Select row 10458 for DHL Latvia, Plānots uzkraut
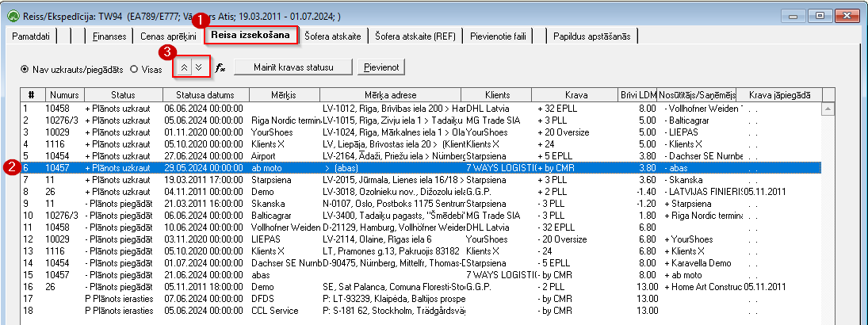Screen dimensions: 868x325 pos(421,109)
